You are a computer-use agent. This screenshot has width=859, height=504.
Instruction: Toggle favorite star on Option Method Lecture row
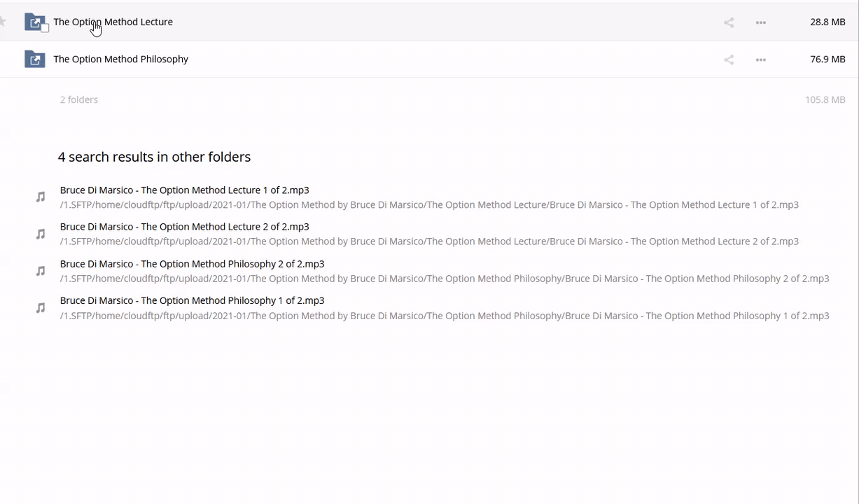click(x=3, y=22)
